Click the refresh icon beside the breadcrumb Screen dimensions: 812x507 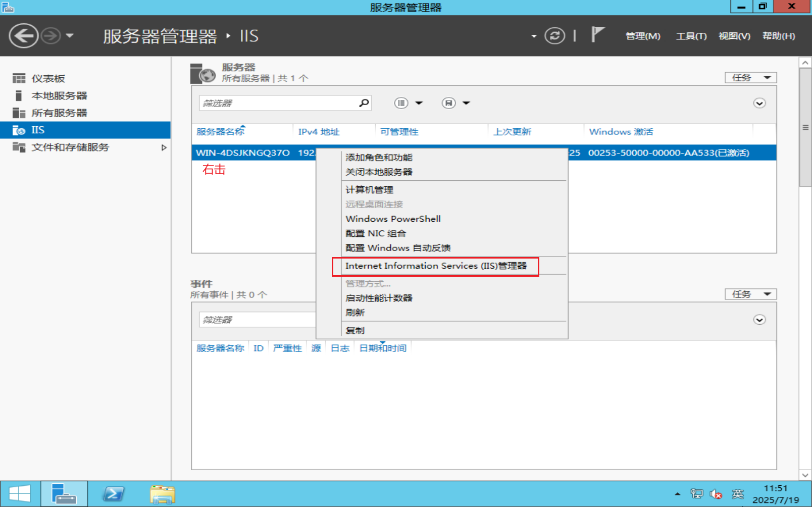coord(555,36)
